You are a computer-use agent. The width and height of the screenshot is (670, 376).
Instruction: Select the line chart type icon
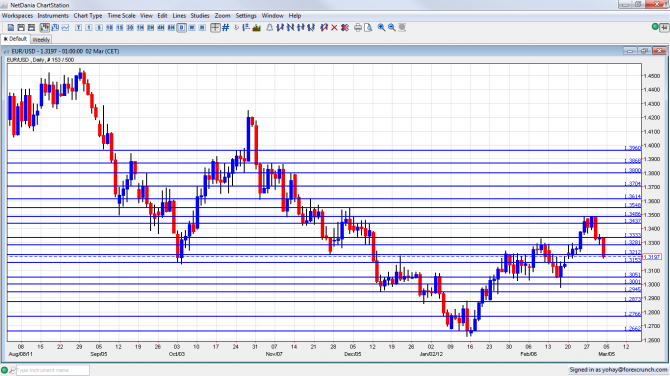65,28
